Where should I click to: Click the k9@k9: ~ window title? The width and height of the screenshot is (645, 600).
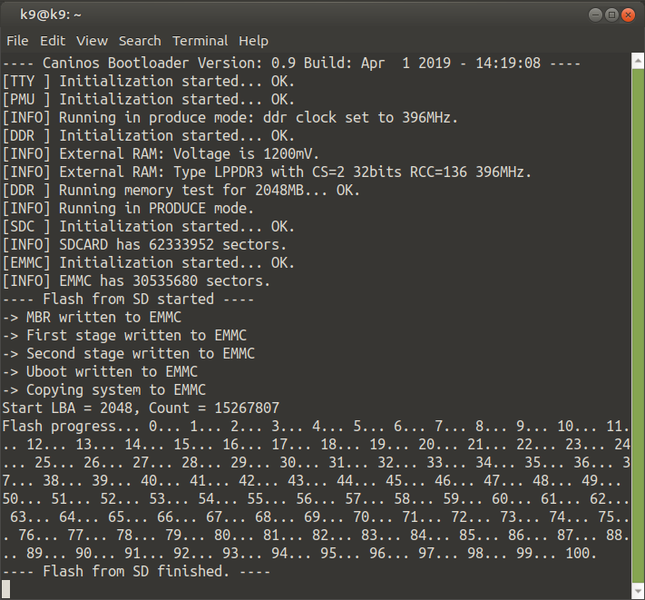51,15
